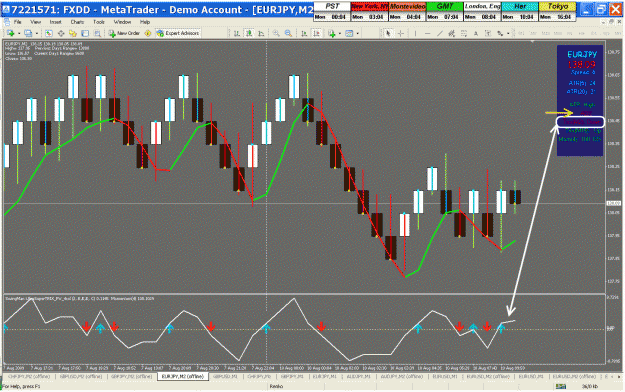Open the Window menu
This screenshot has width=625, height=392.
click(x=122, y=22)
